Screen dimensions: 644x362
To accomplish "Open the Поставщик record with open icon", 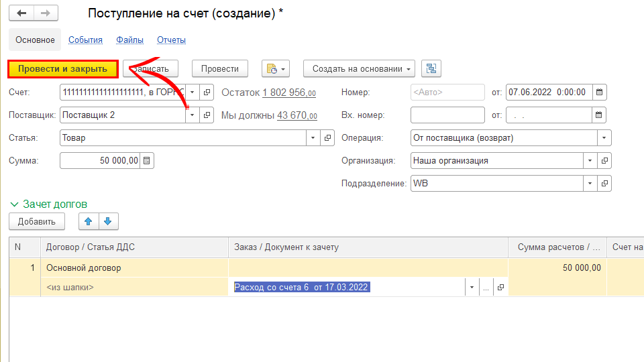I will [x=207, y=115].
